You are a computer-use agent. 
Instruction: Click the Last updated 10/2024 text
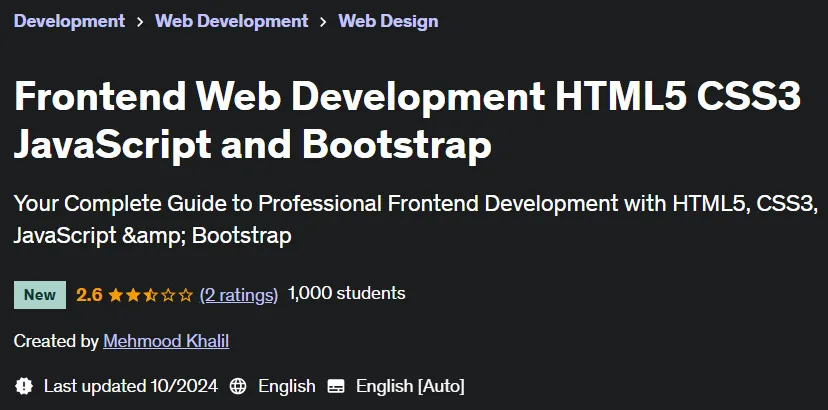131,386
